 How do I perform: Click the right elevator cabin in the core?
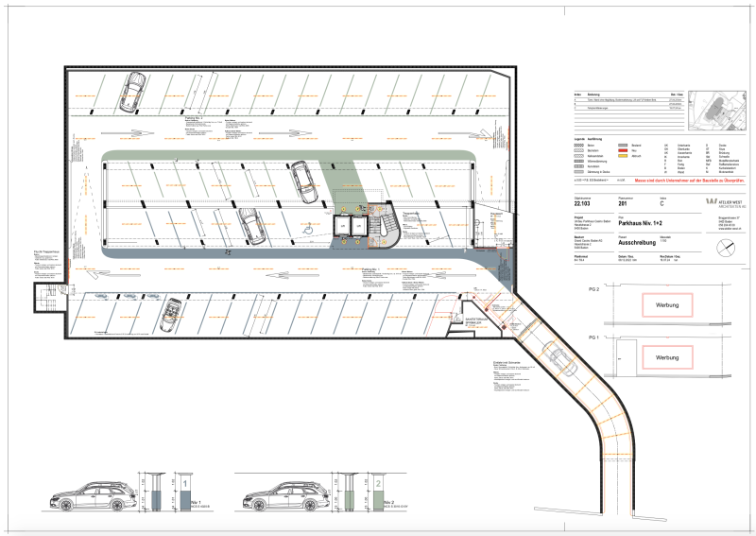(359, 227)
